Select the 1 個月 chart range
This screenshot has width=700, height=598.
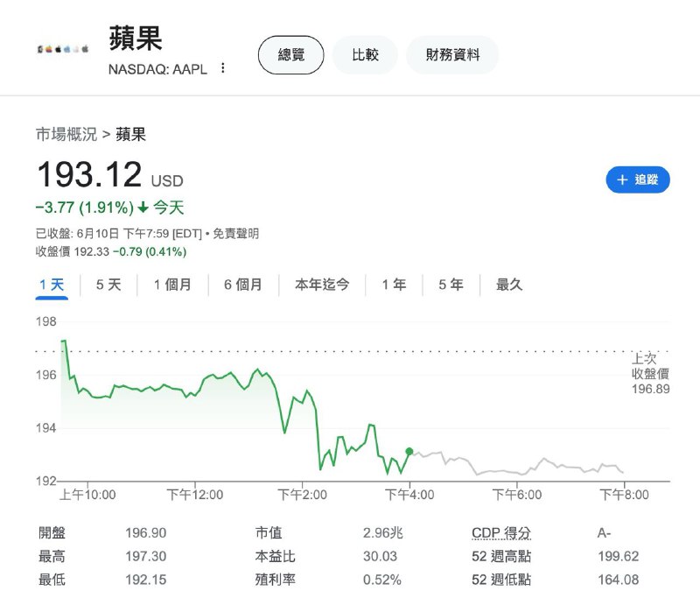[172, 285]
